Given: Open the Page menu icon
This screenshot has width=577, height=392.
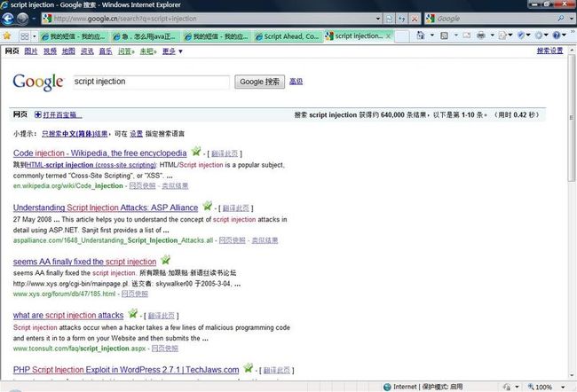Looking at the screenshot, I should [502, 35].
